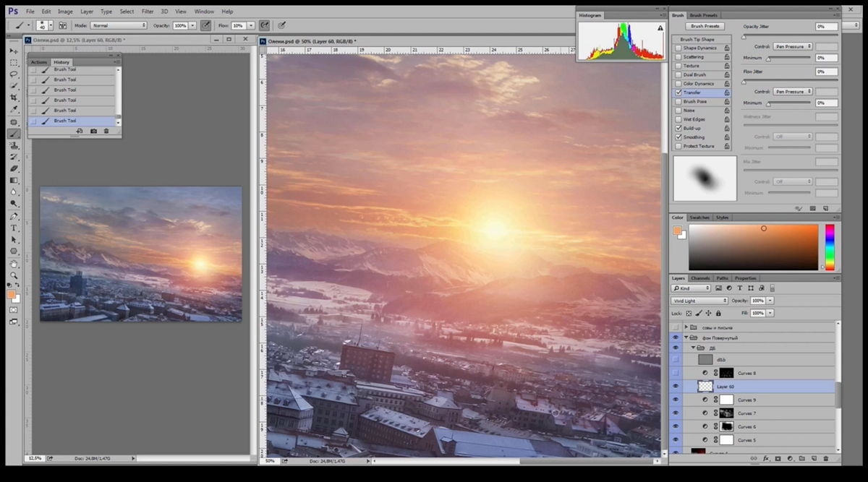The width and height of the screenshot is (868, 482).
Task: Open the brush Mode dropdown
Action: click(x=119, y=25)
